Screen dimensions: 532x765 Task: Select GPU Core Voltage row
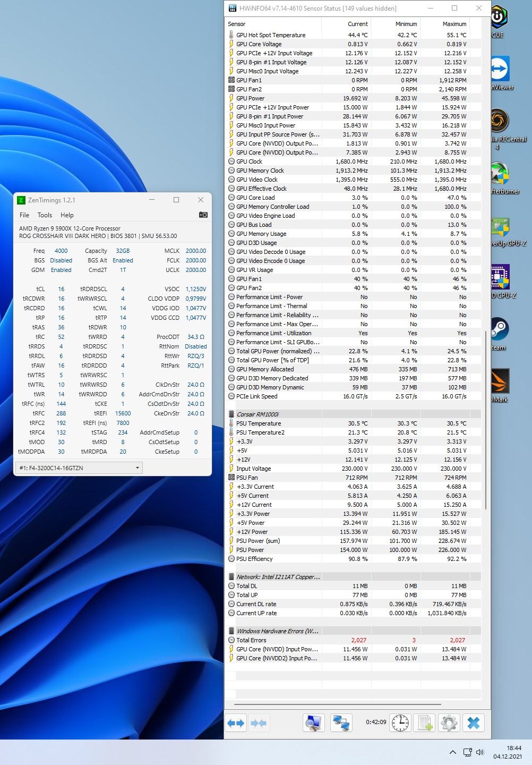[x=353, y=44]
